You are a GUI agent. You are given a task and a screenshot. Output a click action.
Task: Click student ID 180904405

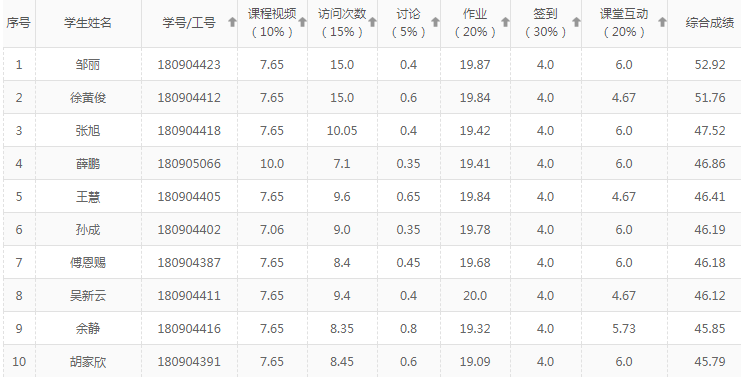click(x=189, y=197)
